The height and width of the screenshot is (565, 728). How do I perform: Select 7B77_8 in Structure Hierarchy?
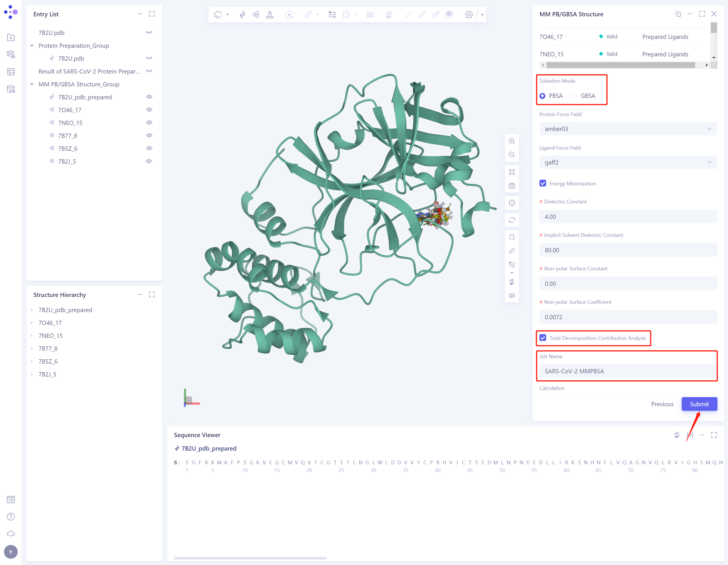(48, 348)
